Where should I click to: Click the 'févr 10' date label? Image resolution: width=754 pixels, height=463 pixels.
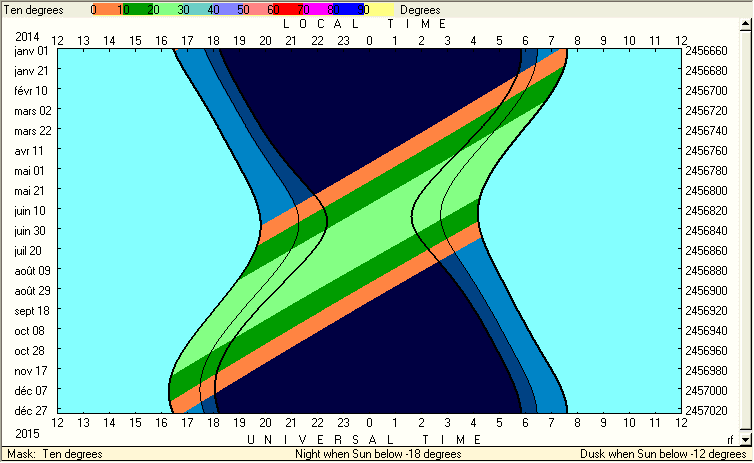tap(31, 91)
